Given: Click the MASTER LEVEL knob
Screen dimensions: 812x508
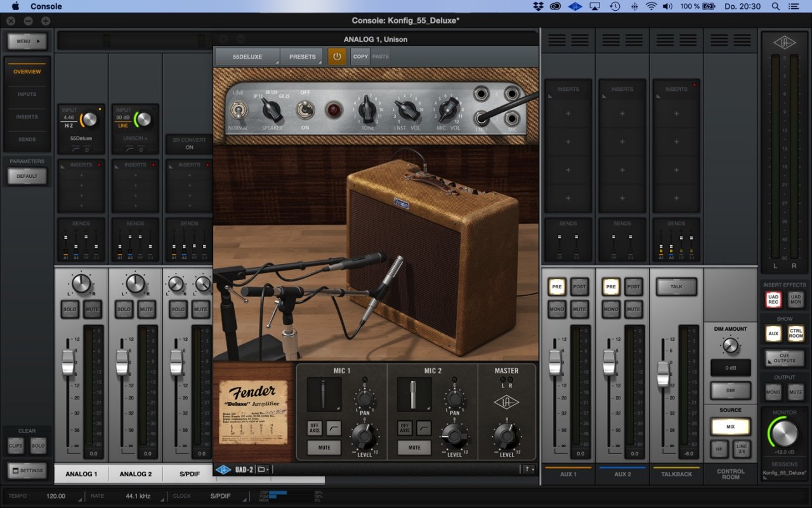Looking at the screenshot, I should click(x=506, y=435).
